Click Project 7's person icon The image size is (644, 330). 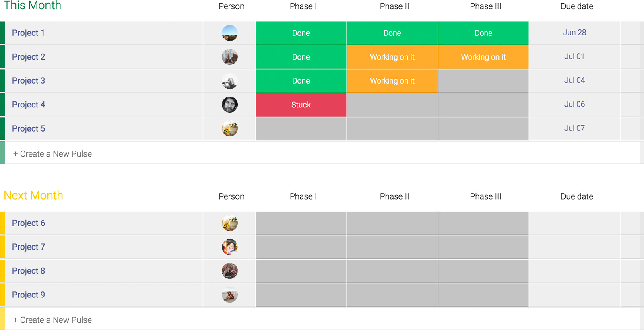pos(229,247)
